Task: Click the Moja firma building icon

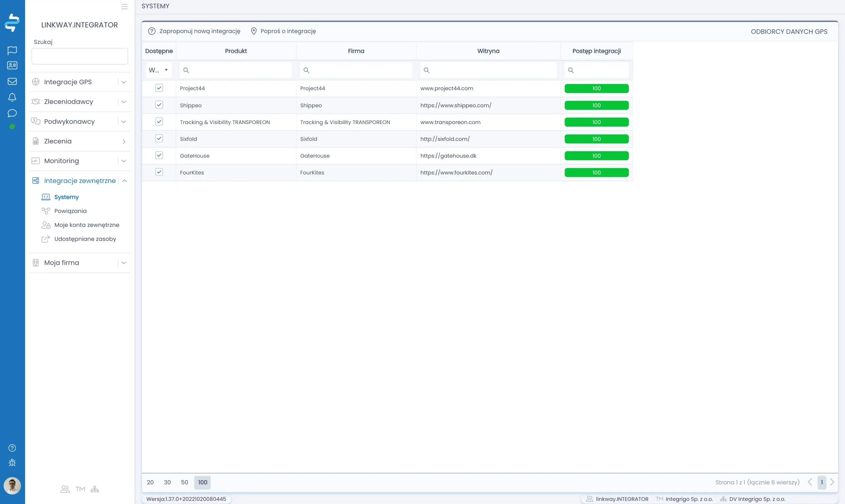Action: click(x=36, y=263)
